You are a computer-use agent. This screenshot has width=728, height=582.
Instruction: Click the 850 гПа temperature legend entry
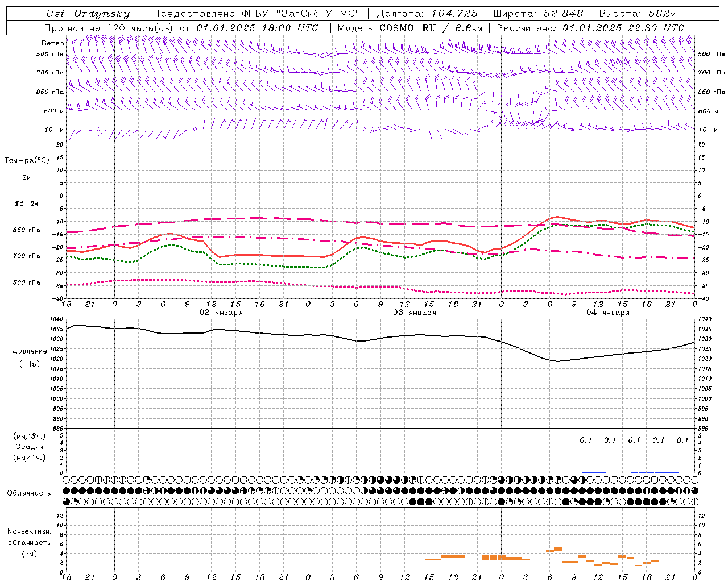click(x=27, y=230)
